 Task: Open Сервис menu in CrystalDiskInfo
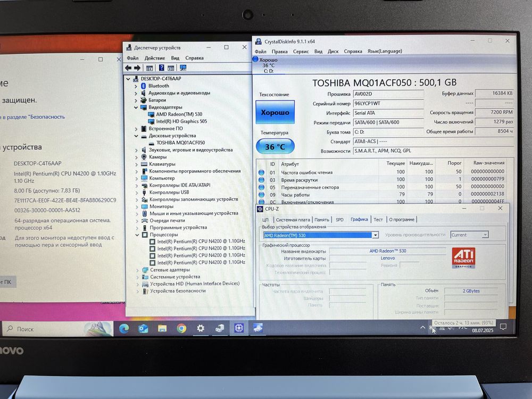(x=301, y=51)
